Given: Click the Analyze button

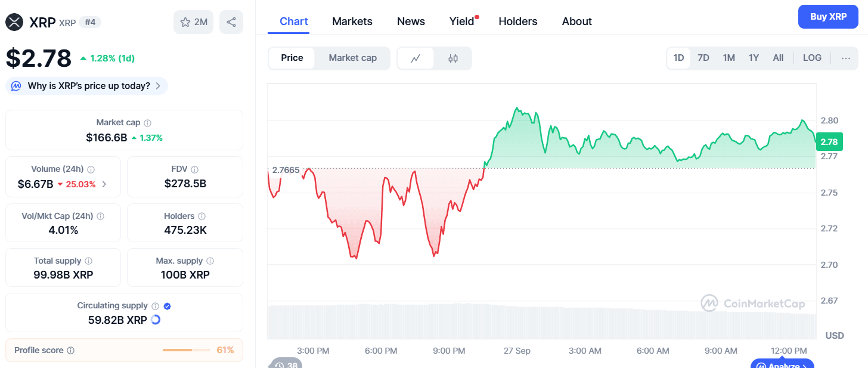Looking at the screenshot, I should pyautogui.click(x=782, y=364).
